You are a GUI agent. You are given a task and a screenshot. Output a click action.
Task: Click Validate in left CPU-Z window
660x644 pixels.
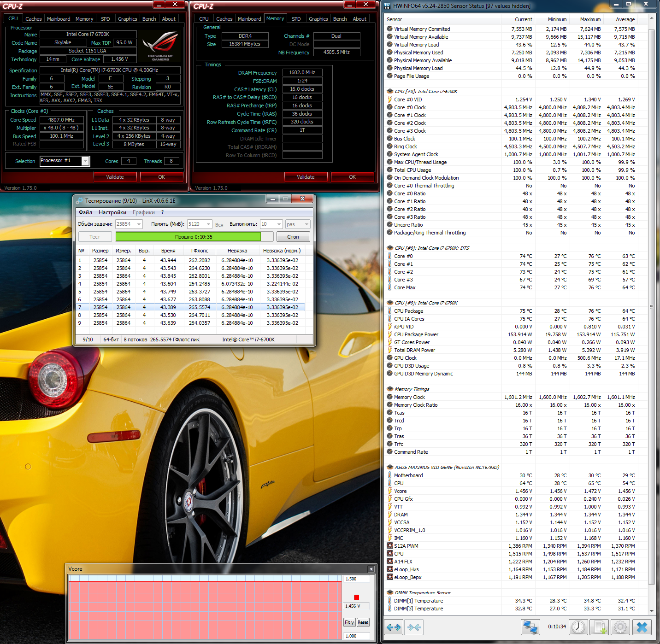[x=115, y=177]
